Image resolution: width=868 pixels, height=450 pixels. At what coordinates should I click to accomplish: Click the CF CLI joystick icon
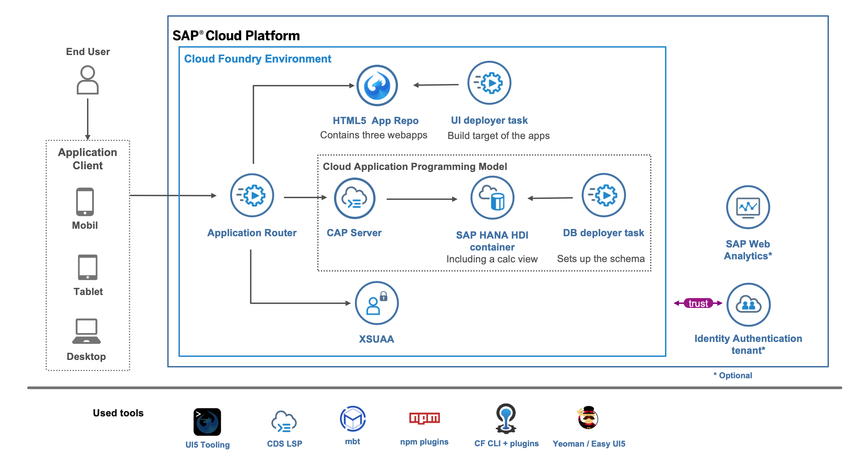point(506,418)
